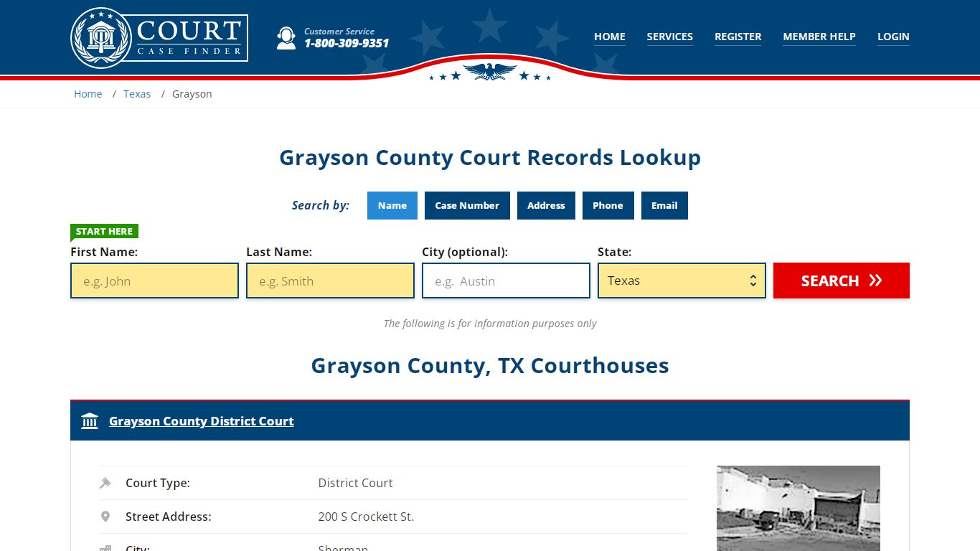This screenshot has height=551, width=980.
Task: Switch to Address search tab
Action: pos(546,205)
